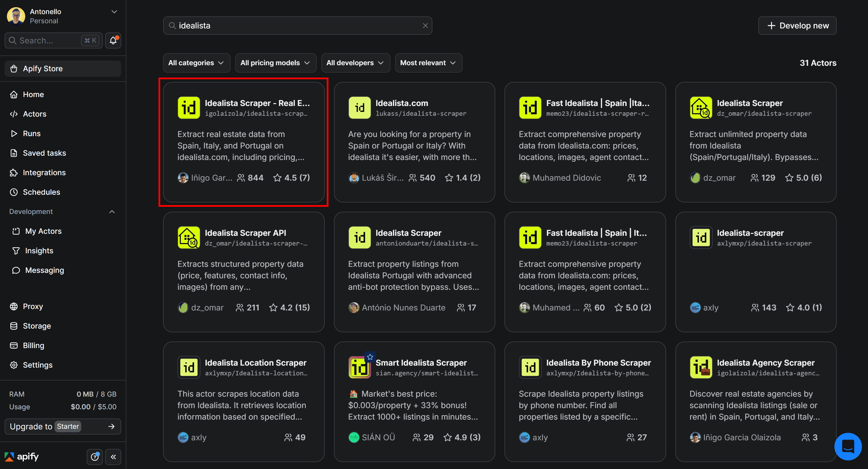Select Apify Store in the sidebar
Screen dimensions: 868x469
[42, 68]
